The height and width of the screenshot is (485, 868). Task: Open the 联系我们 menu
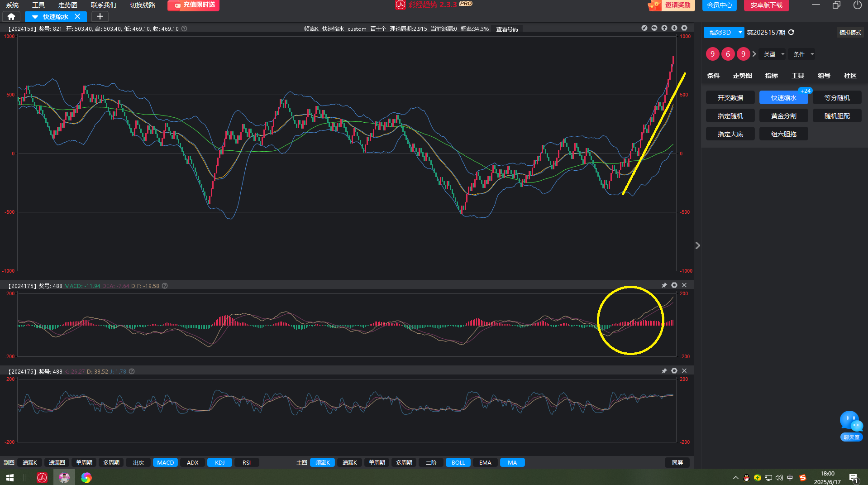click(x=104, y=5)
